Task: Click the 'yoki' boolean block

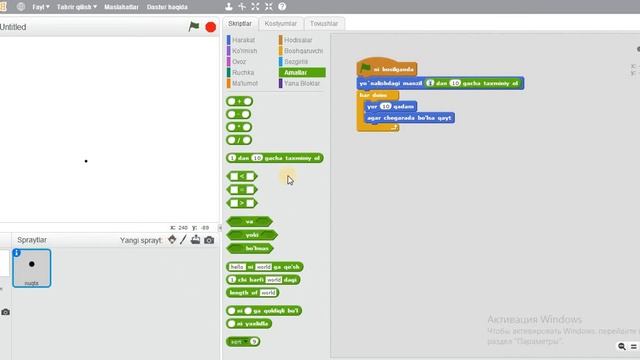Action: pos(252,235)
